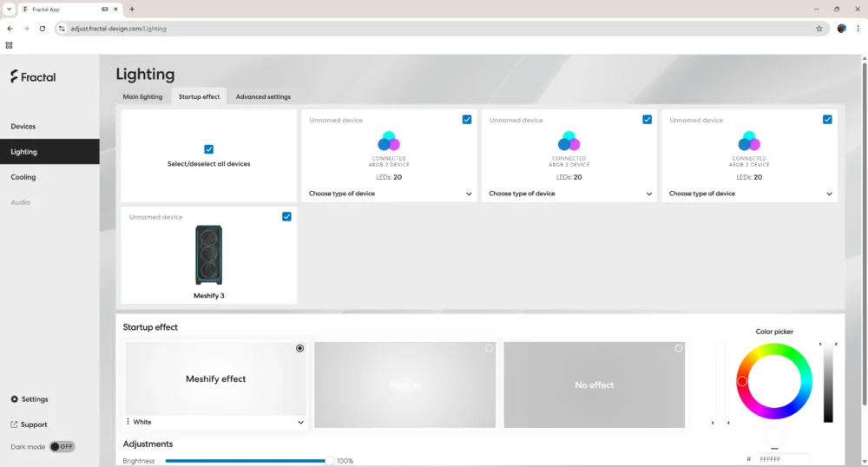The width and height of the screenshot is (868, 467).
Task: Click the browser address bar URL
Action: (118, 29)
